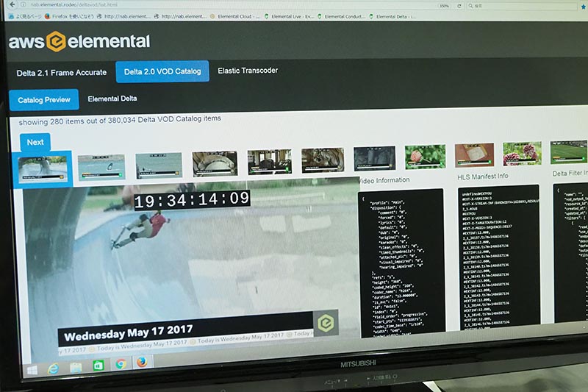This screenshot has height=392, width=588.
Task: Launch Internet Explorer from the taskbar
Action: 53,369
